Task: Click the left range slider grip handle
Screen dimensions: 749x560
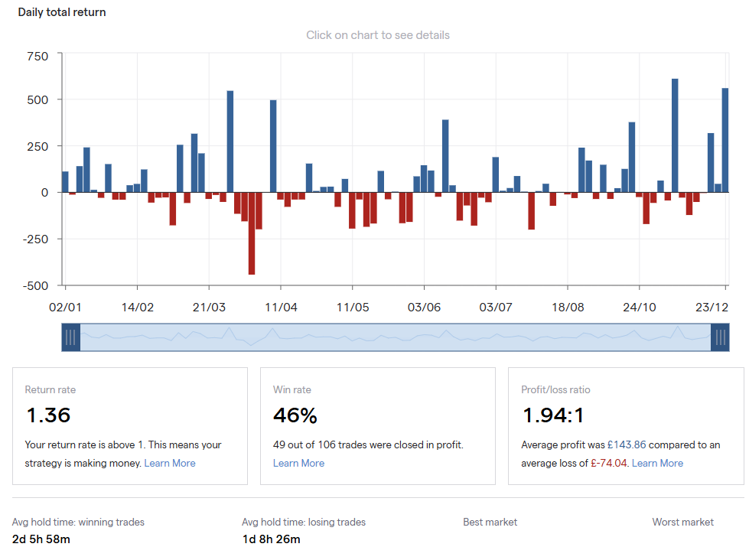Action: (70, 337)
